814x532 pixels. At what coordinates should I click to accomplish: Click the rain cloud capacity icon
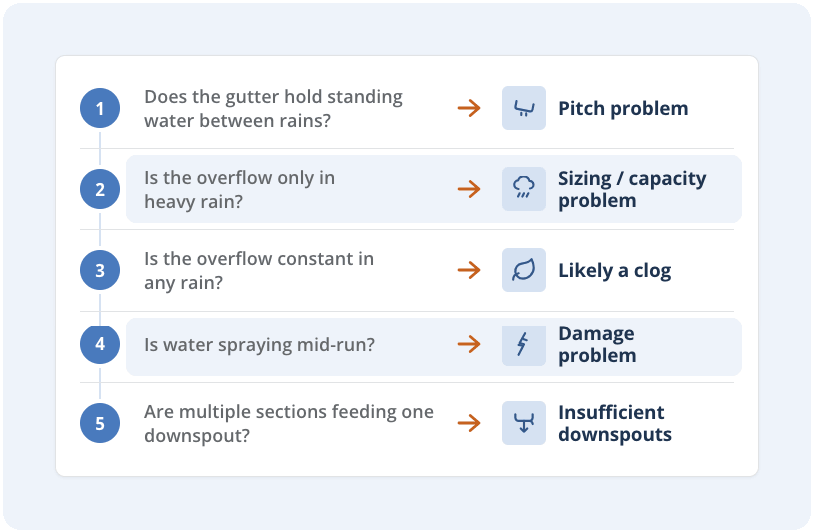pyautogui.click(x=523, y=189)
